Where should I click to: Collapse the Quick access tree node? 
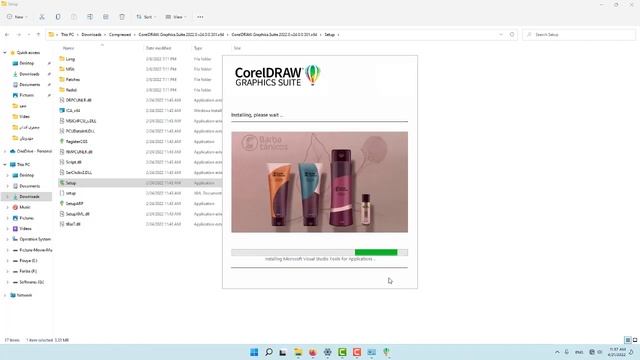5,53
